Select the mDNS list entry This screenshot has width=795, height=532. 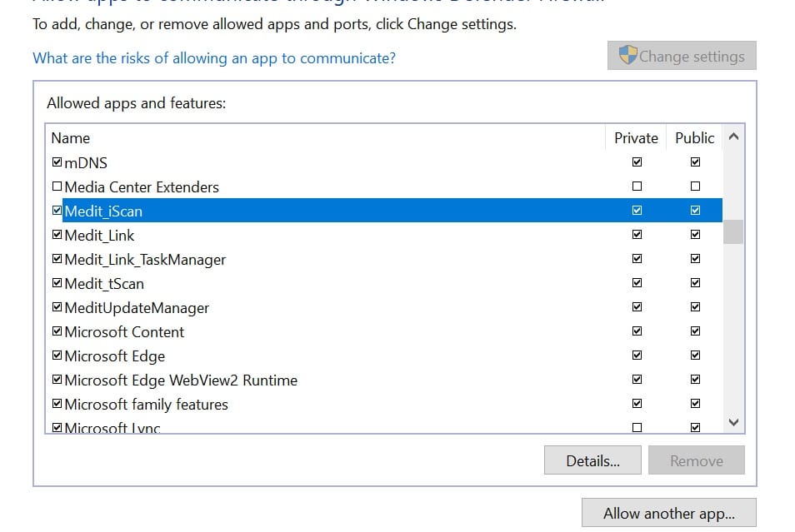384,162
